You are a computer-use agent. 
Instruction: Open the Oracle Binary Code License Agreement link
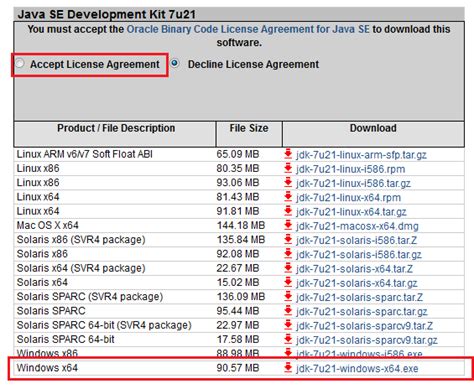248,29
